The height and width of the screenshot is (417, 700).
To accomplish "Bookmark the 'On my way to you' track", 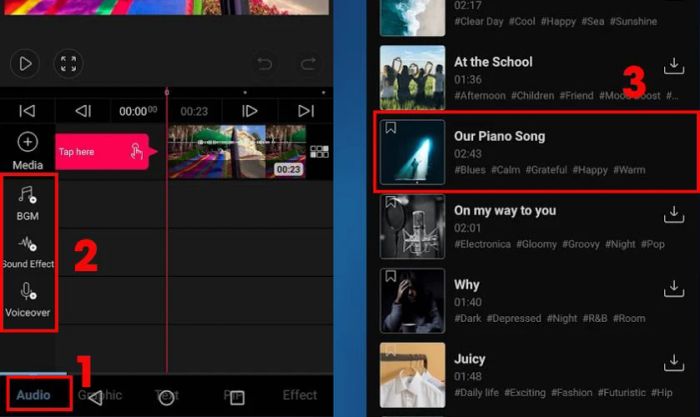I will pos(390,202).
